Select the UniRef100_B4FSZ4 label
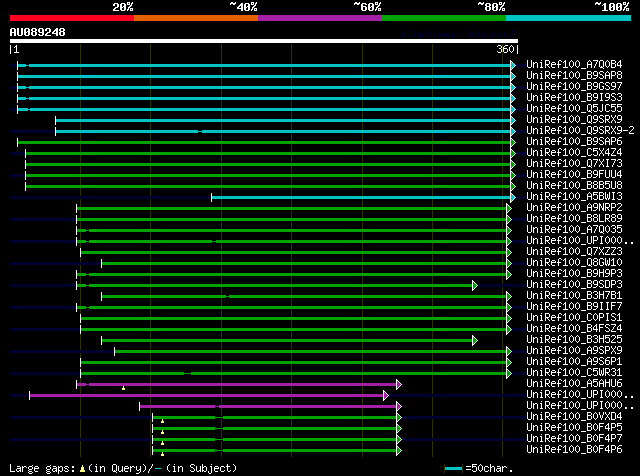The height and width of the screenshot is (476, 640). 574,329
